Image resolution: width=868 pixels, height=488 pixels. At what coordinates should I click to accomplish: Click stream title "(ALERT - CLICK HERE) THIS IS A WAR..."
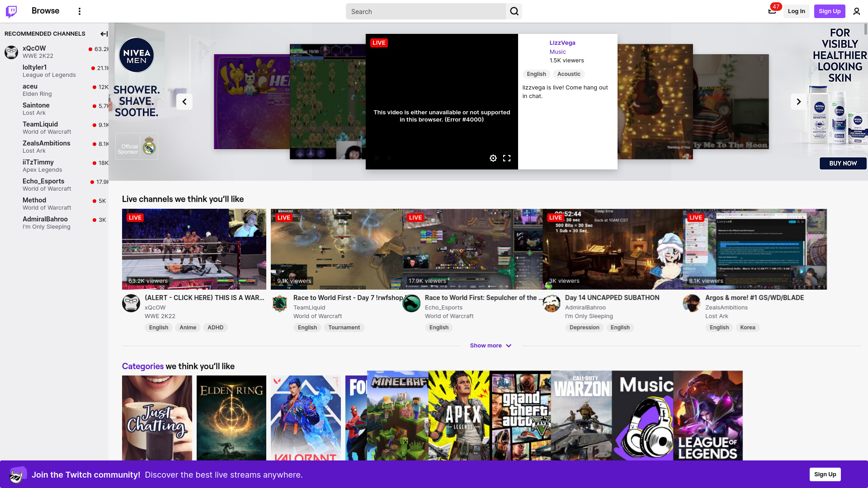[204, 298]
